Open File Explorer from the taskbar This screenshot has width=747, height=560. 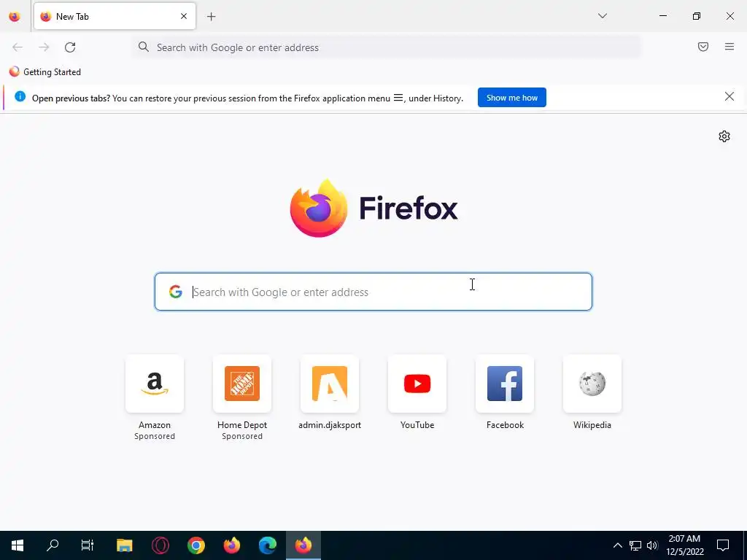[124, 545]
